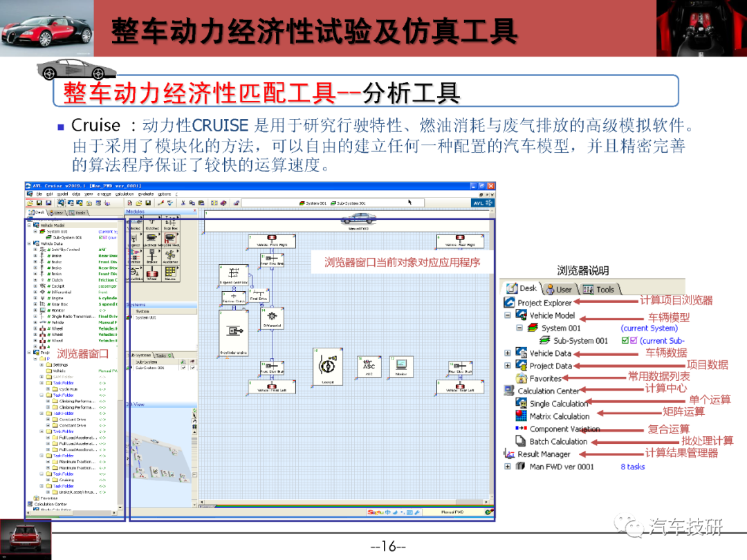Choose the Auxiliaries fan module in the palette
This screenshot has width=747, height=560.
[171, 256]
